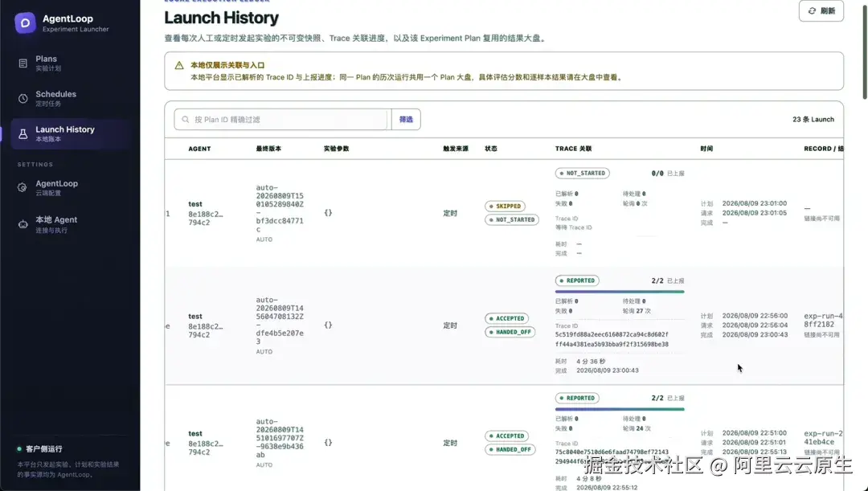
Task: Click the AGENT column header
Action: click(199, 149)
